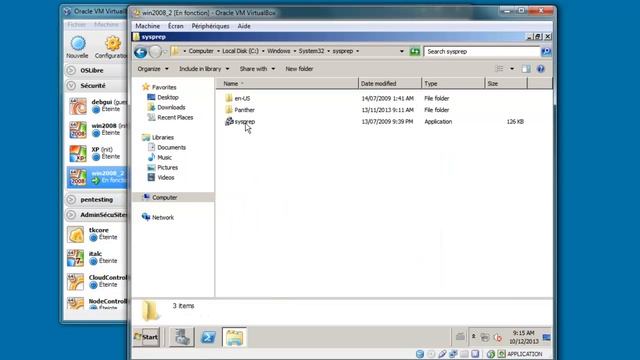This screenshot has height=360, width=640.
Task: Collapse the Sécurité group
Action: click(71, 86)
